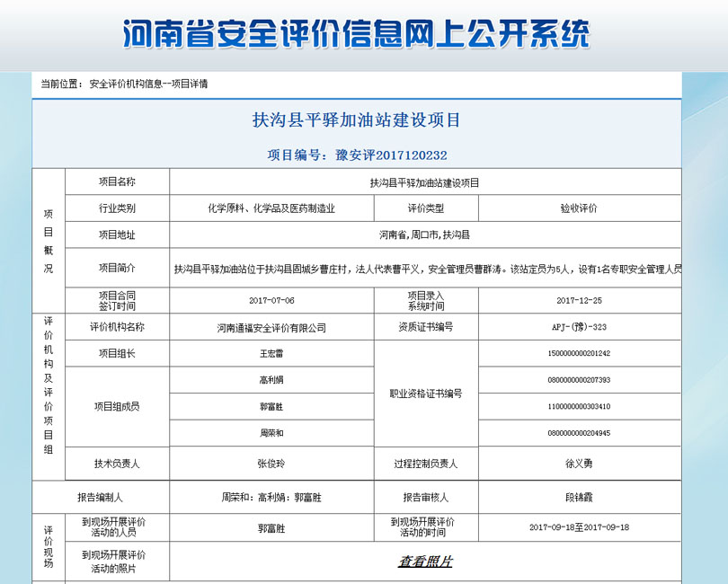Select the contract date 2017-07-06
728x584 pixels.
point(271,300)
